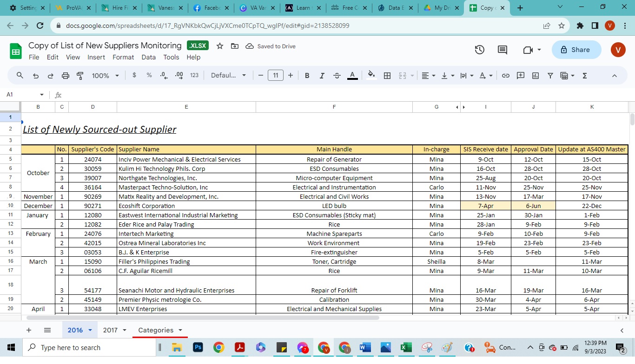
Task: Toggle strikethrough formatting
Action: pos(337,76)
